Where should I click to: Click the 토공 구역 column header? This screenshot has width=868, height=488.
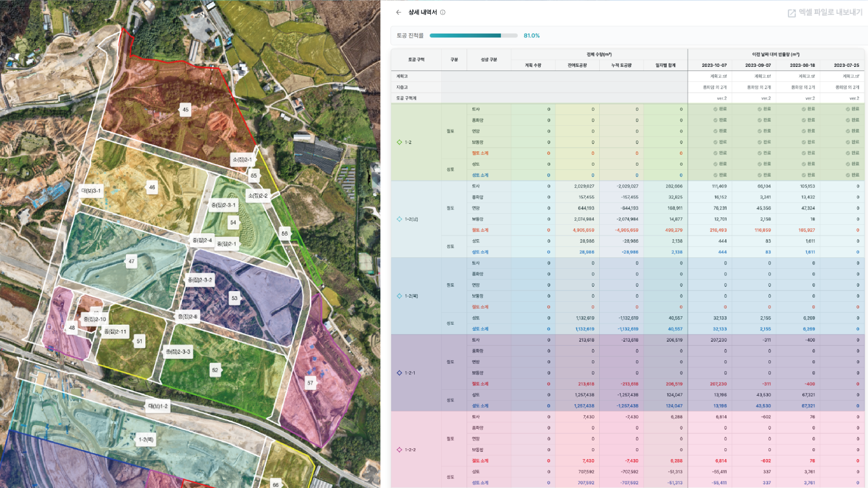pos(416,60)
